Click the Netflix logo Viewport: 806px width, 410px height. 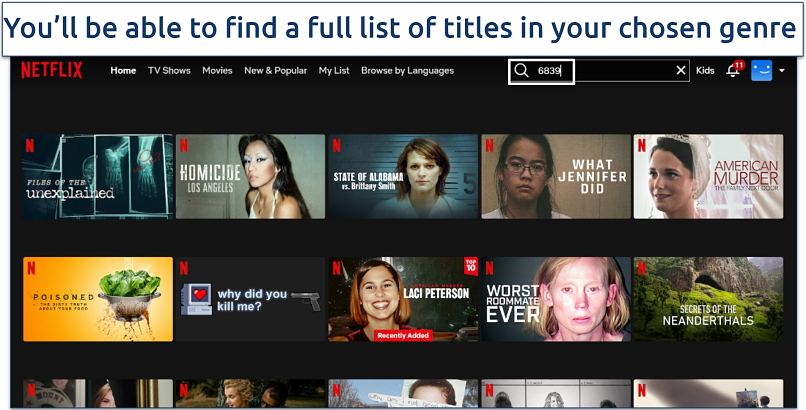(51, 70)
